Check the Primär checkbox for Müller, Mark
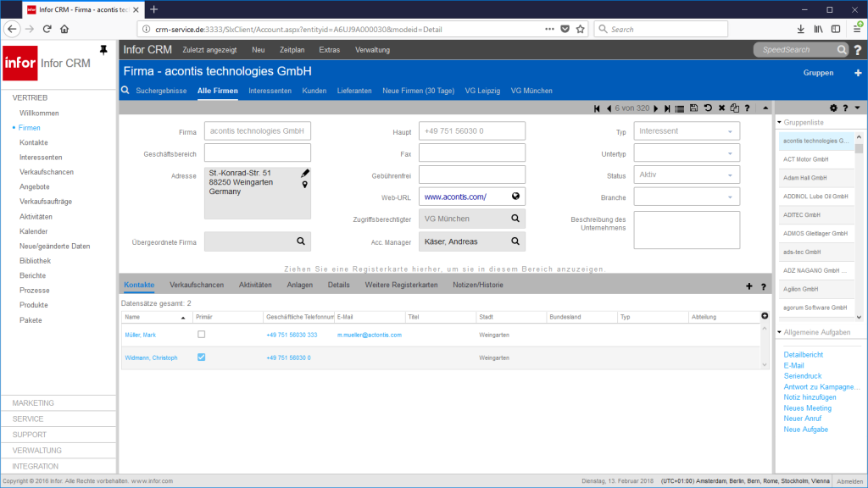Screen dimensions: 868x488 pos(200,334)
